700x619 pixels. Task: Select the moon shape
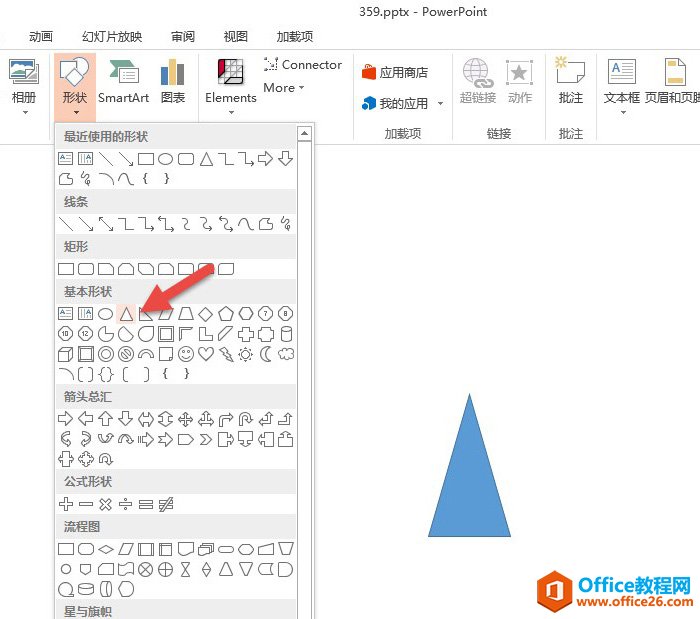(x=266, y=354)
